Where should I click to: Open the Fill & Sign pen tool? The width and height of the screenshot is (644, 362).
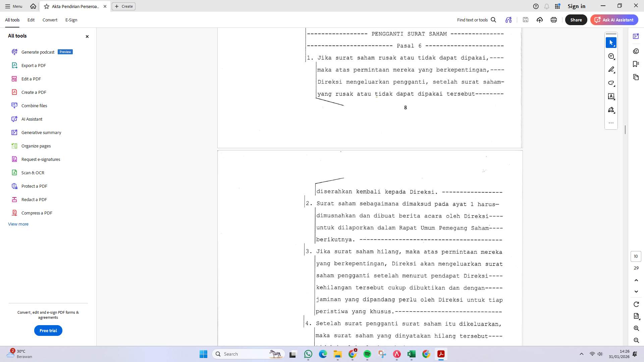click(x=611, y=110)
